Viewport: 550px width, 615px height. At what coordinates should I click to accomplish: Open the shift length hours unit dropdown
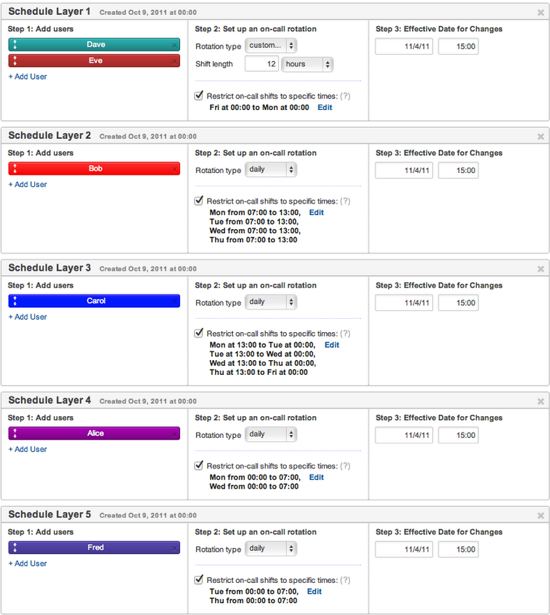coord(307,64)
